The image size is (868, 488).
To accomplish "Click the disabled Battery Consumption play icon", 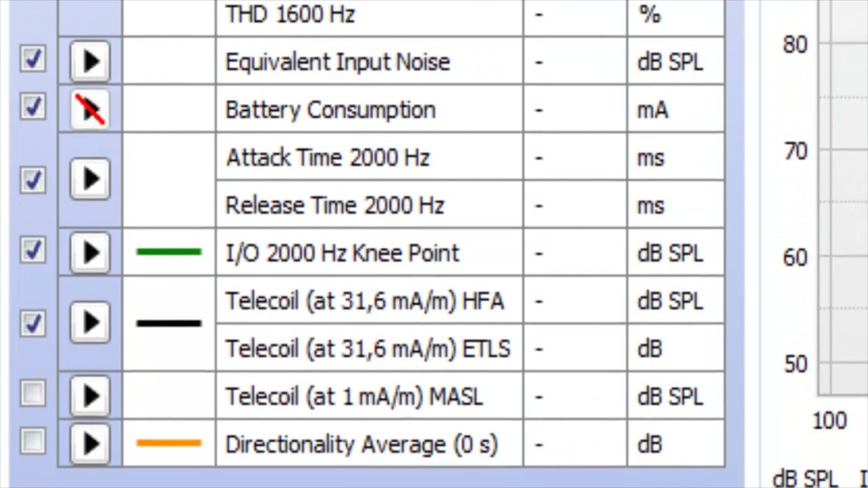I will click(x=90, y=109).
